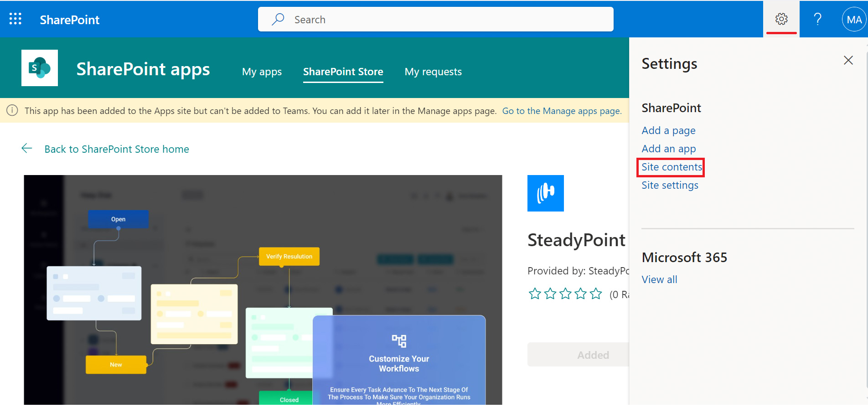The width and height of the screenshot is (868, 413).
Task: Open the Help question mark icon
Action: (x=817, y=19)
